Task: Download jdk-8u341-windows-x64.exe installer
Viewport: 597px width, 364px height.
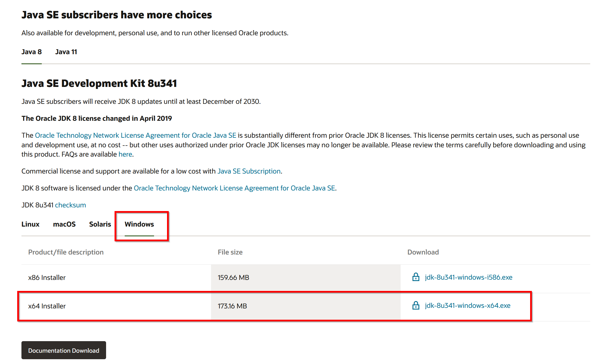Action: tap(467, 306)
